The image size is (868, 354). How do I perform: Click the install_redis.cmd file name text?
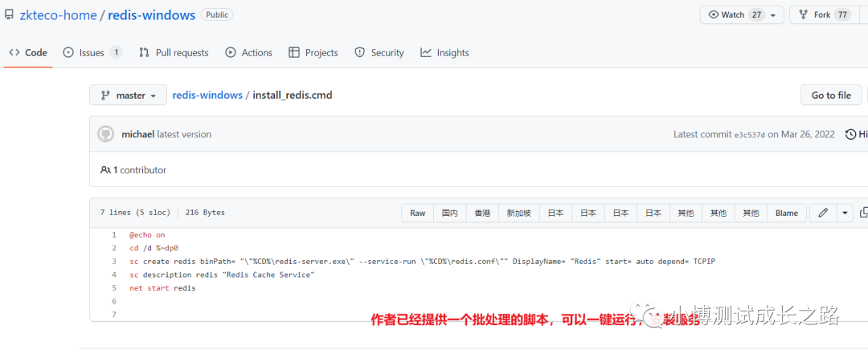click(x=293, y=96)
